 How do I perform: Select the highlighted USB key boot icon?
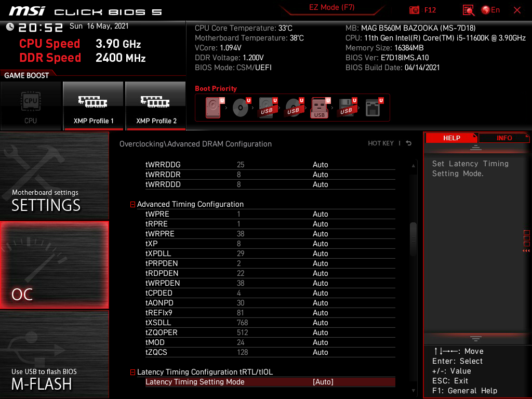[x=320, y=108]
